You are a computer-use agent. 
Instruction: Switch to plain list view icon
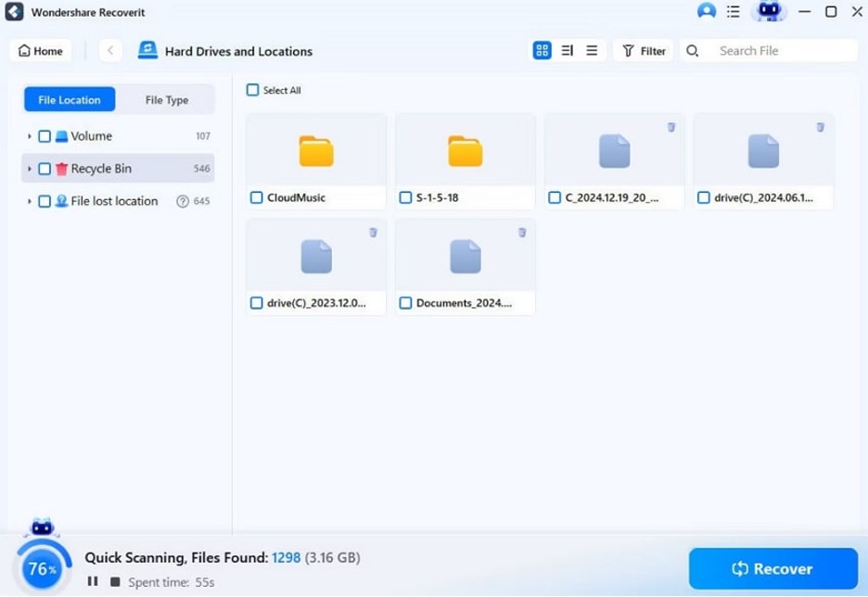[592, 51]
